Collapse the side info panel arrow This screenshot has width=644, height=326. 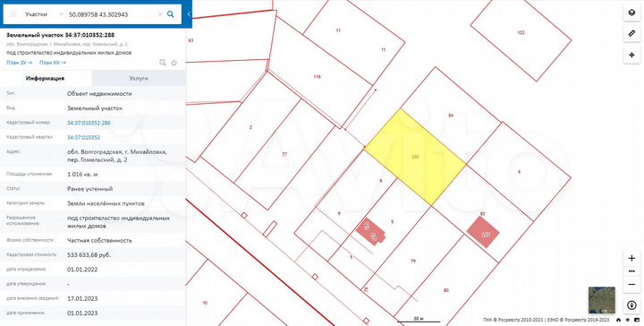pos(189,14)
